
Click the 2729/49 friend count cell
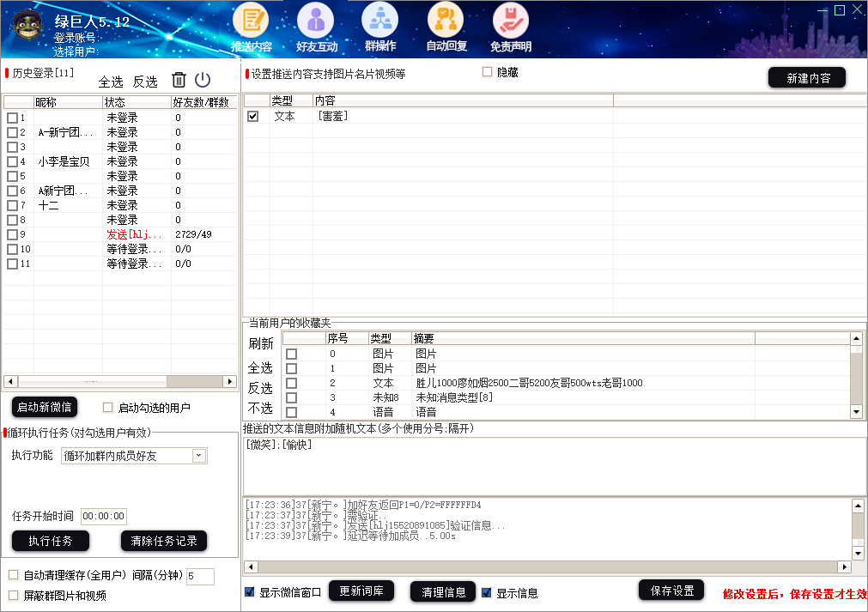click(x=193, y=234)
